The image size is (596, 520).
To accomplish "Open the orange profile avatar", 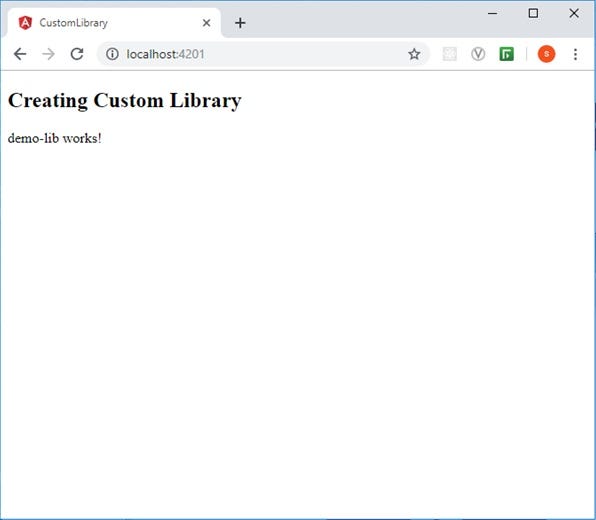I will 546,54.
